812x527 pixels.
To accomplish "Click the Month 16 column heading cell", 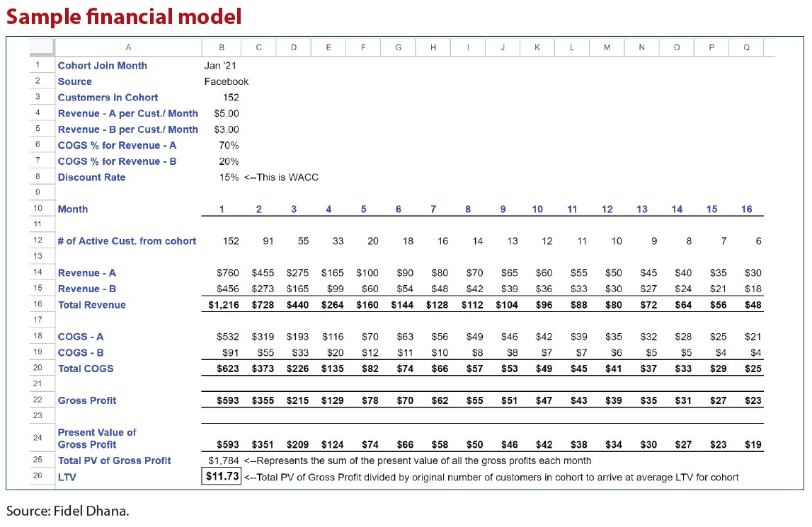I will [x=746, y=209].
